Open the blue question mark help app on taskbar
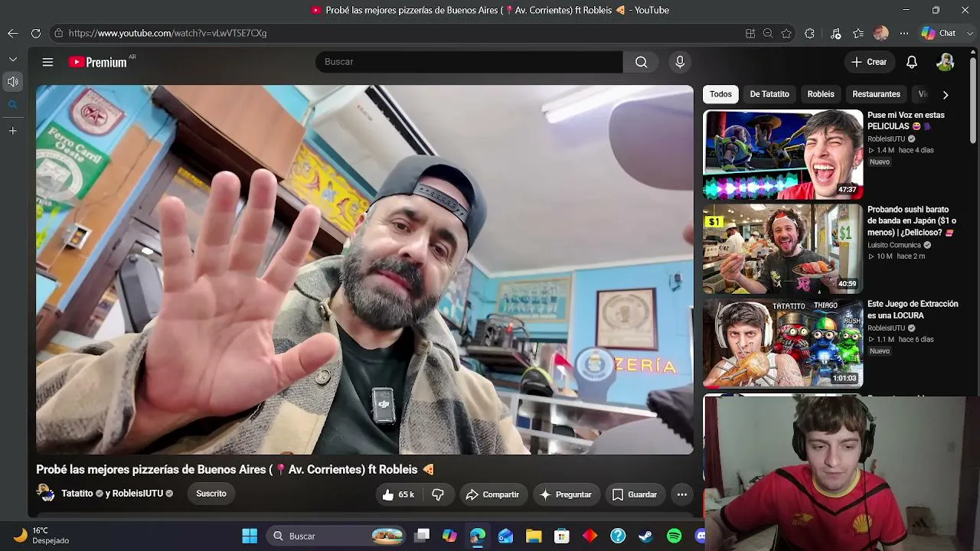The image size is (980, 551). (x=618, y=536)
